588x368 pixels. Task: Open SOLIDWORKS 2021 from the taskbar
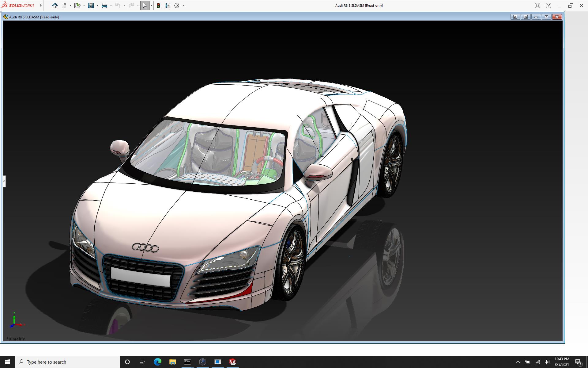point(233,362)
